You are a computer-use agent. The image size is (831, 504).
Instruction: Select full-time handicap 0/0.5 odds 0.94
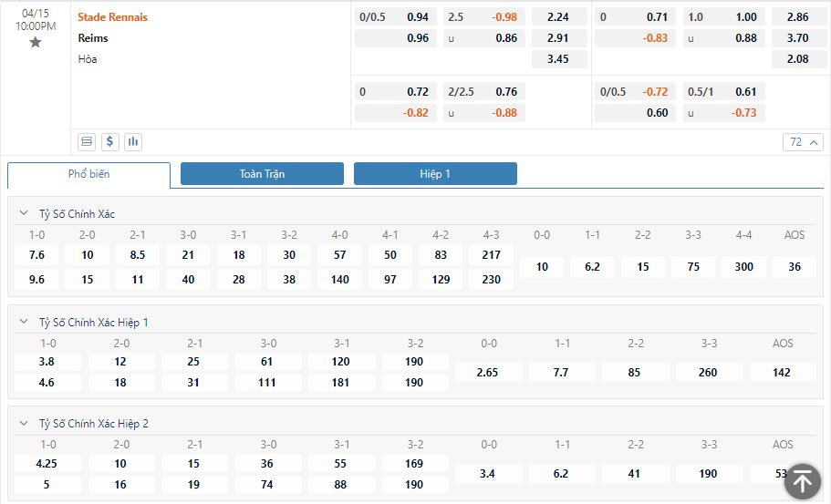click(x=395, y=17)
